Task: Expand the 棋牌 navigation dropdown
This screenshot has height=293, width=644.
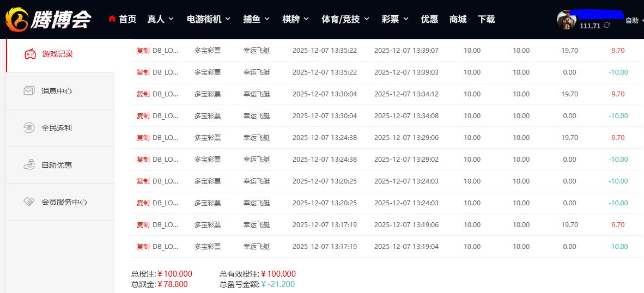Action: click(x=295, y=19)
